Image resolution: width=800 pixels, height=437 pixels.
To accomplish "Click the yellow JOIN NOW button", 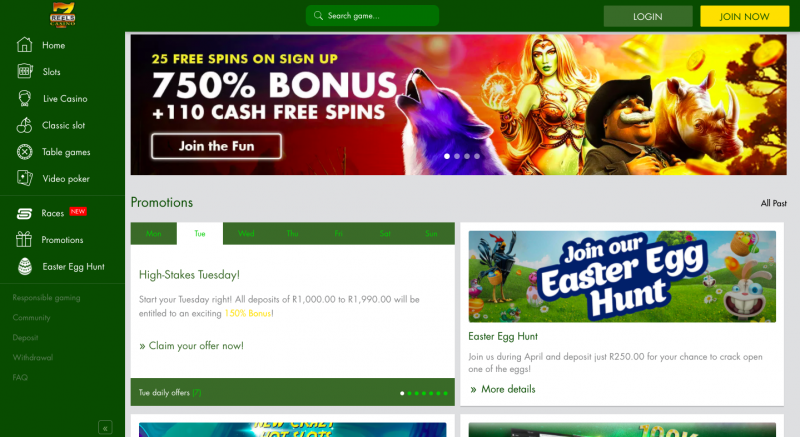I will (x=744, y=16).
